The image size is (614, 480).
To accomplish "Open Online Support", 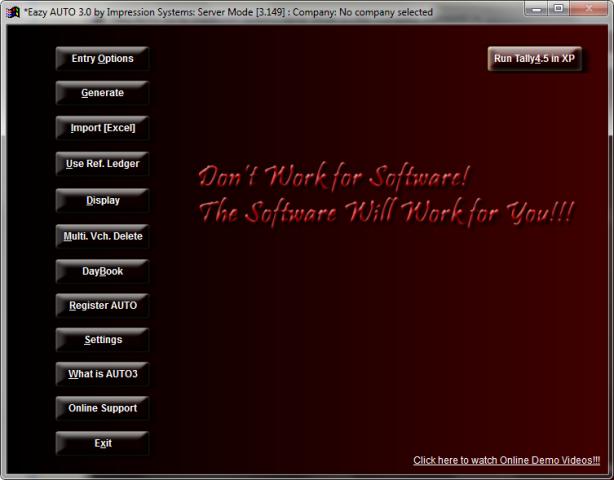I will (102, 408).
